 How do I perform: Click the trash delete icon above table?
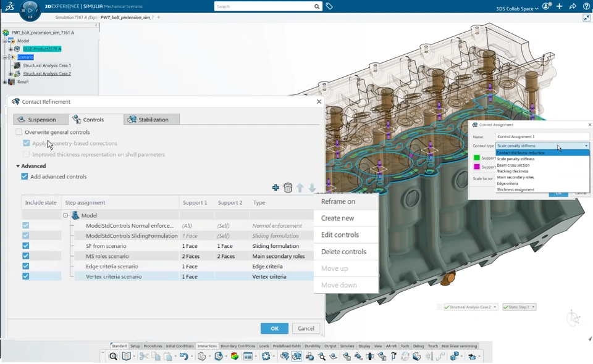(x=288, y=188)
